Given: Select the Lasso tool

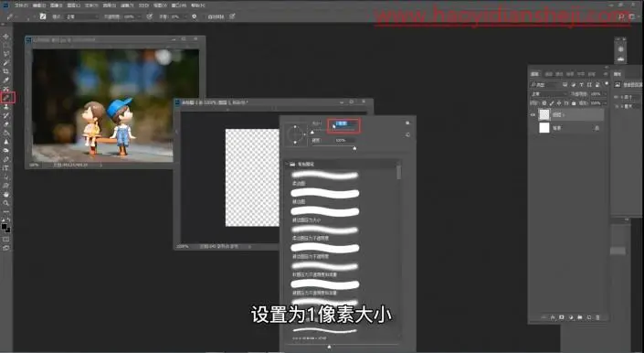Looking at the screenshot, I should pyautogui.click(x=5, y=54).
